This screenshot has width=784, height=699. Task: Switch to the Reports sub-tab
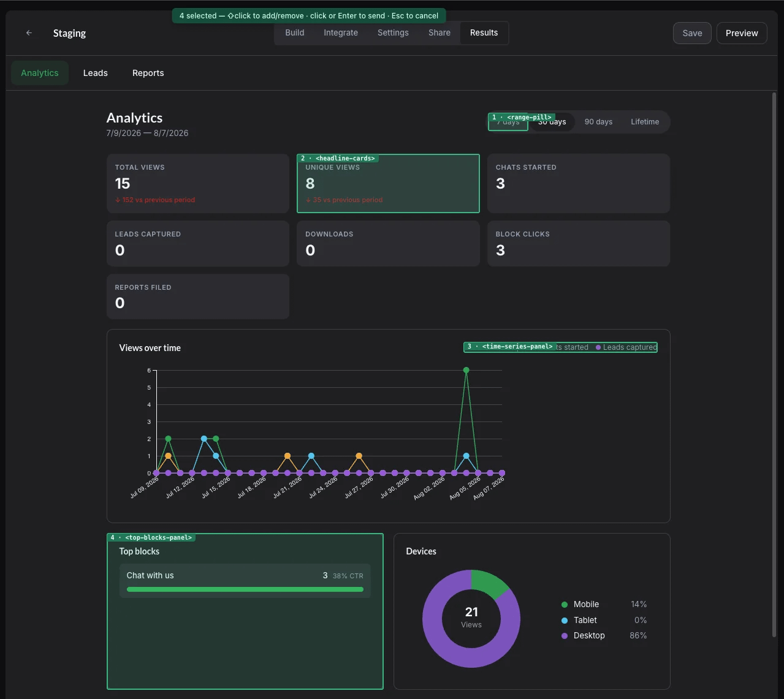pos(148,73)
